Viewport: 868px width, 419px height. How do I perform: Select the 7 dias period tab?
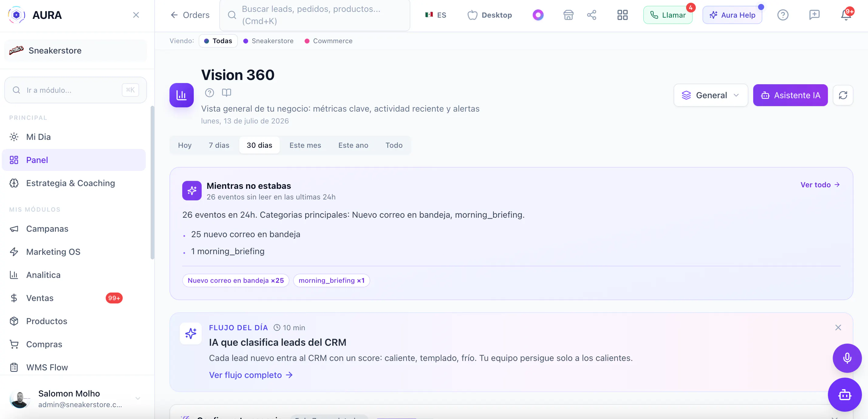pos(219,145)
